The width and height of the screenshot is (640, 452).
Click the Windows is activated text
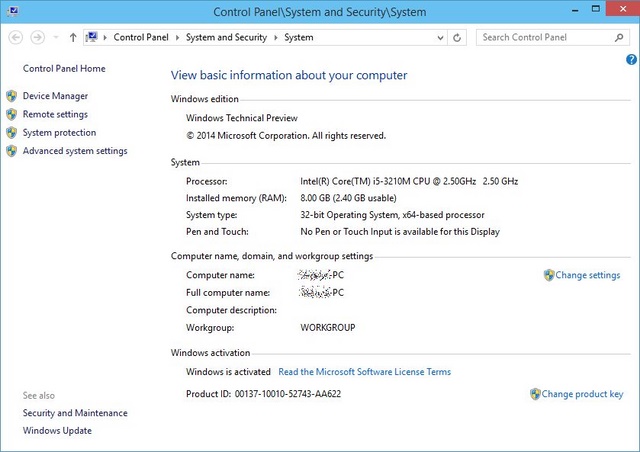[x=228, y=372]
